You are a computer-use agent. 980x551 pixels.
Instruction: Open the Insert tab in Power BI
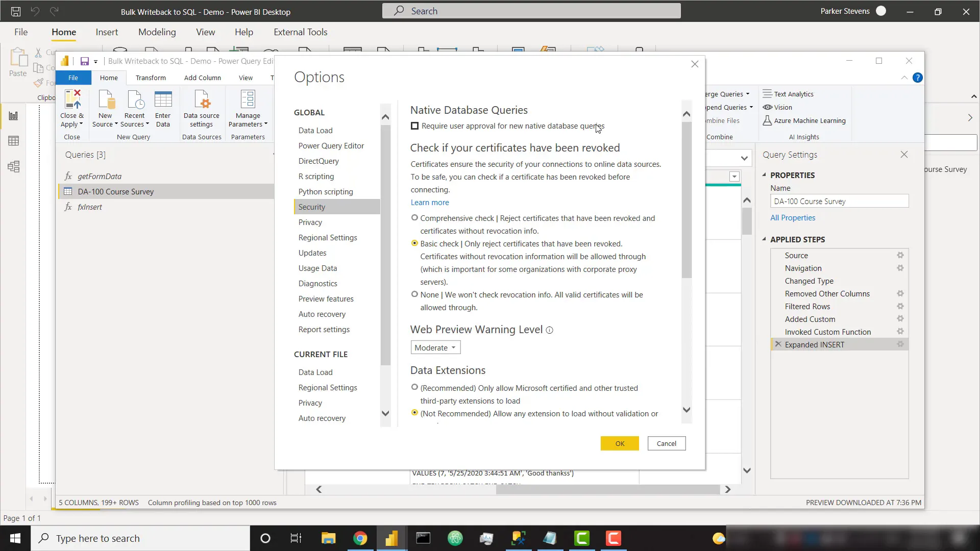pyautogui.click(x=107, y=32)
